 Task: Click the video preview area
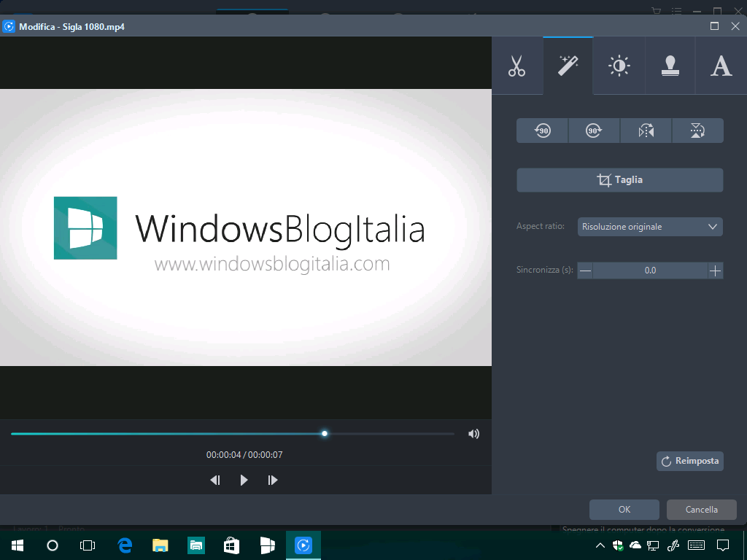click(246, 227)
